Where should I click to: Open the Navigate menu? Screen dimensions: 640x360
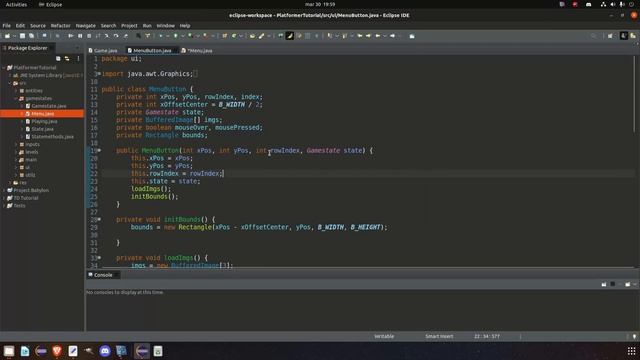click(85, 25)
